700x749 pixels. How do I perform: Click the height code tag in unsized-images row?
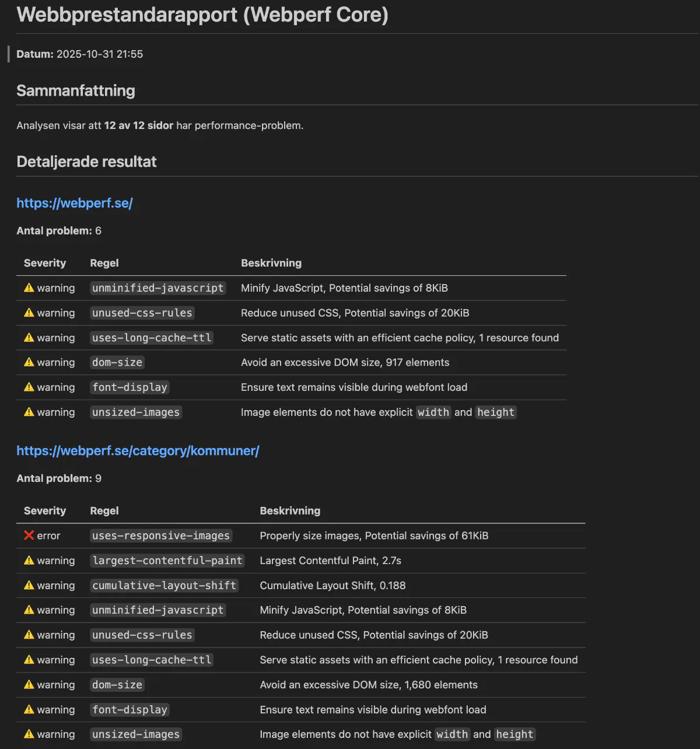[495, 412]
